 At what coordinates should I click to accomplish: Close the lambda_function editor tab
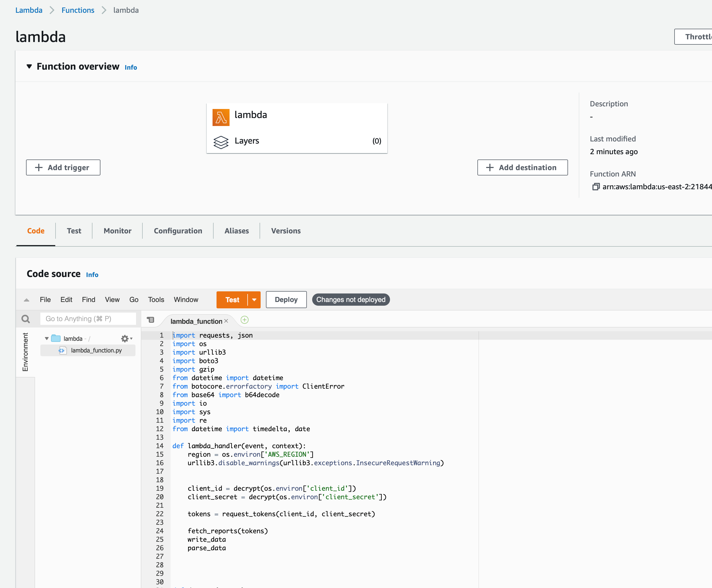(x=226, y=321)
